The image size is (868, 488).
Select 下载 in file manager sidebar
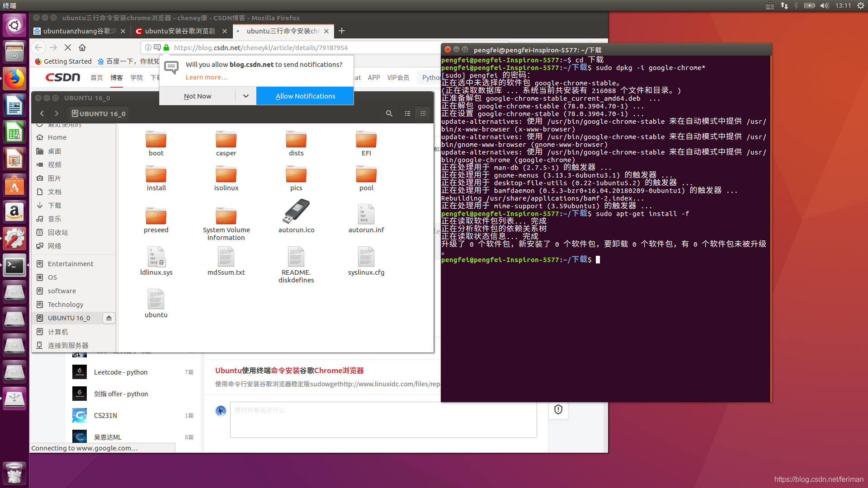click(74, 205)
